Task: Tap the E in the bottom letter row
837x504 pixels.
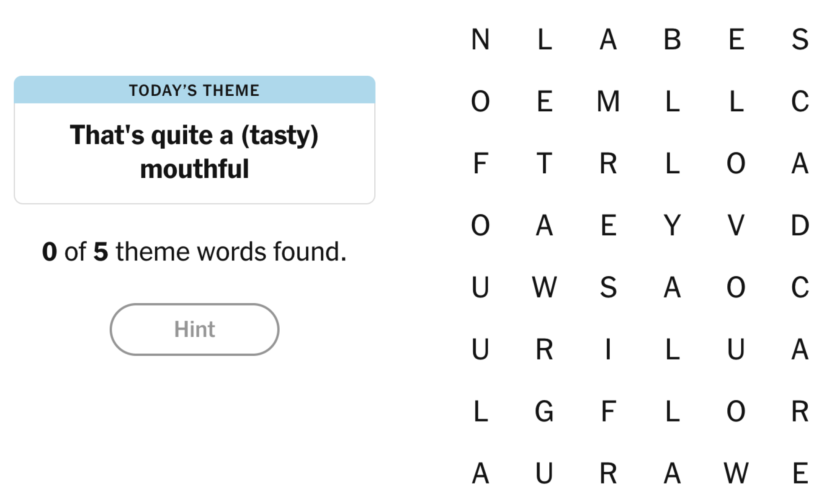Action: tap(800, 473)
